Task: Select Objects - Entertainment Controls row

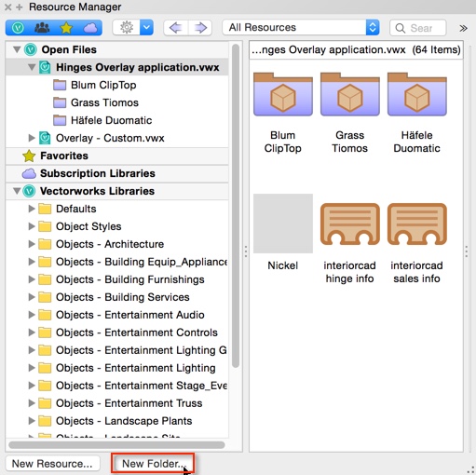Action: (x=116, y=332)
